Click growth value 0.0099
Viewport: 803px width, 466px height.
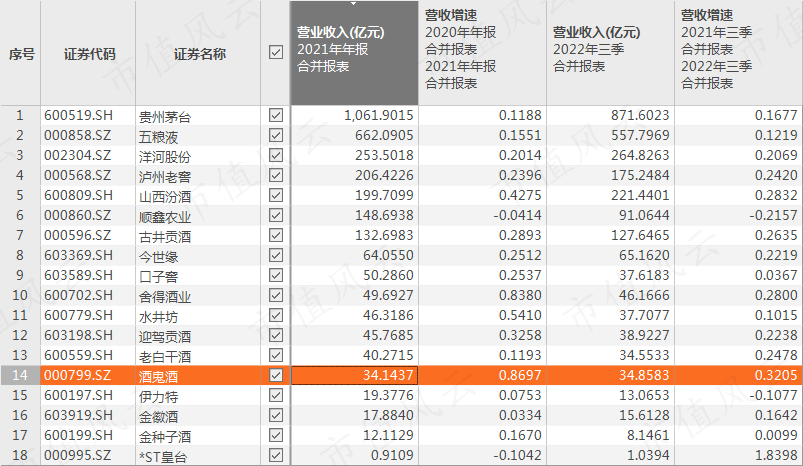(776, 435)
